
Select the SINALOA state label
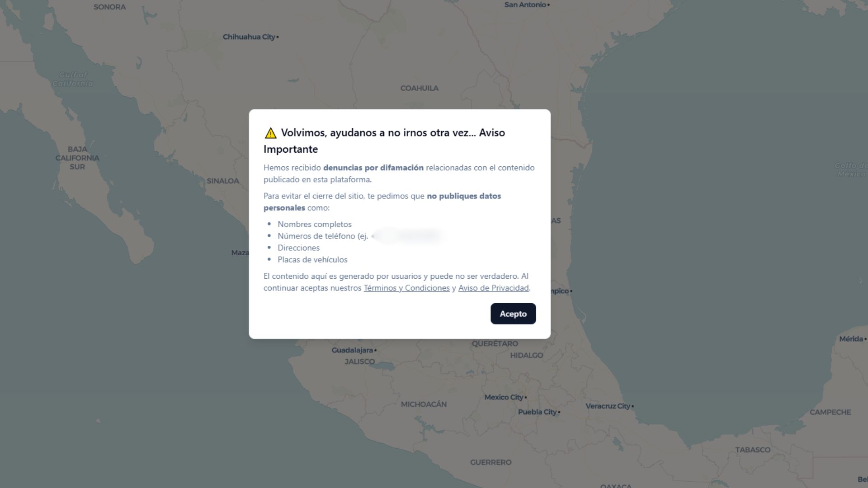pyautogui.click(x=222, y=181)
